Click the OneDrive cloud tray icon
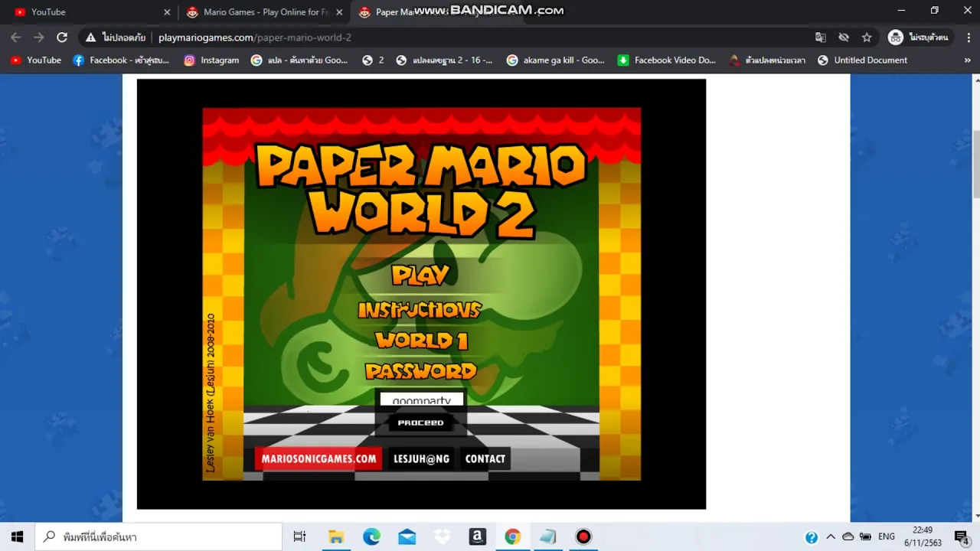Image resolution: width=980 pixels, height=551 pixels. pyautogui.click(x=848, y=536)
